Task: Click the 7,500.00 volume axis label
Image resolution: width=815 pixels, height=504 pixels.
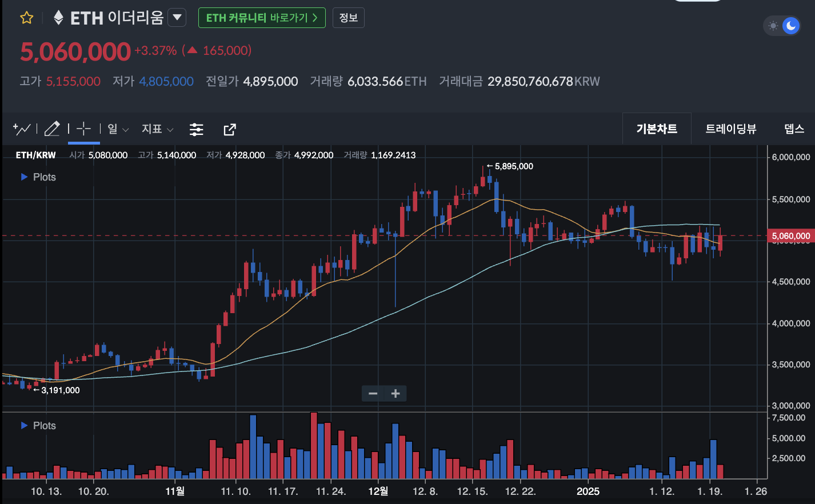Action: [788, 418]
